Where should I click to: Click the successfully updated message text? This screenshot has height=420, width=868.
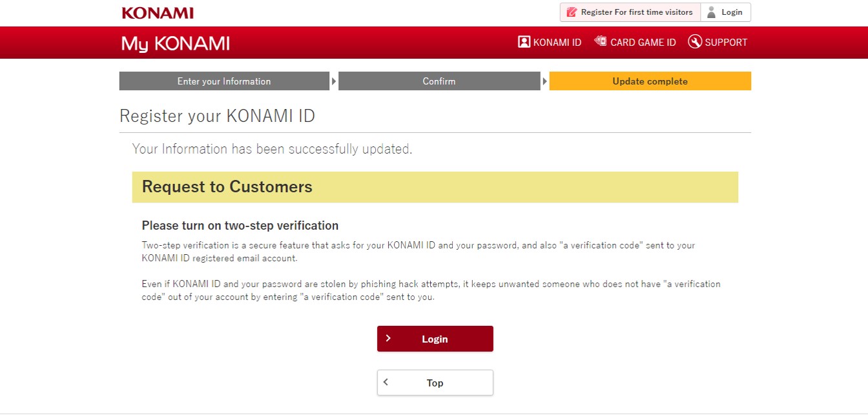tap(272, 149)
